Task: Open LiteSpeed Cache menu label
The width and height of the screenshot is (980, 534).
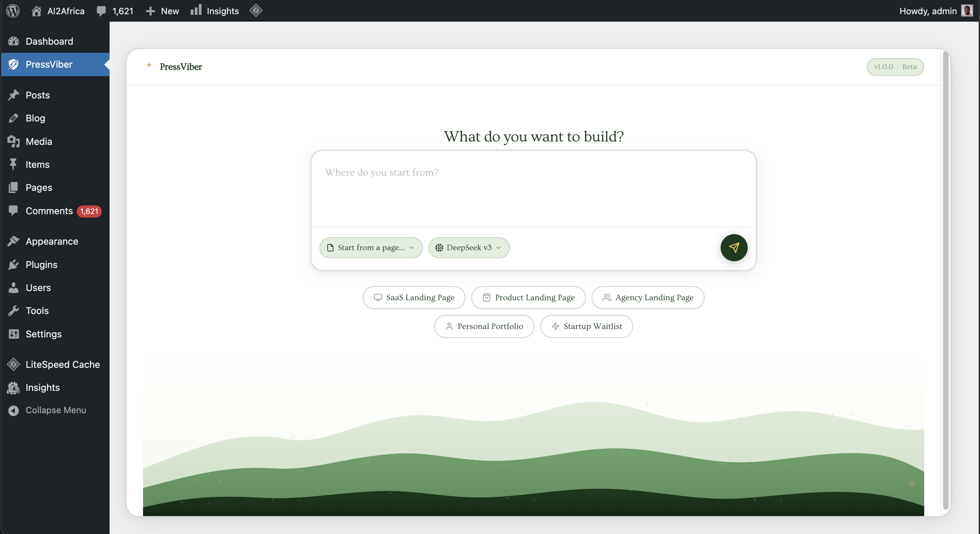Action: [x=63, y=364]
